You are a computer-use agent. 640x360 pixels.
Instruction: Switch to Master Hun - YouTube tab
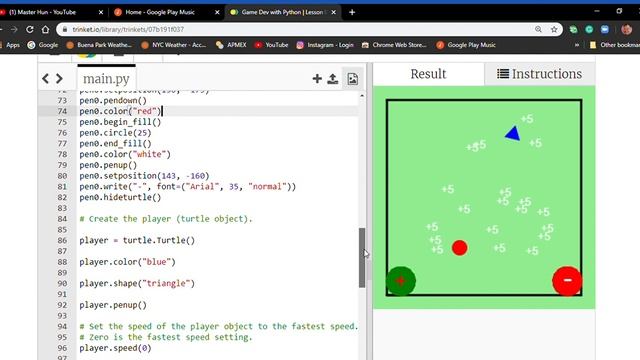[x=48, y=12]
